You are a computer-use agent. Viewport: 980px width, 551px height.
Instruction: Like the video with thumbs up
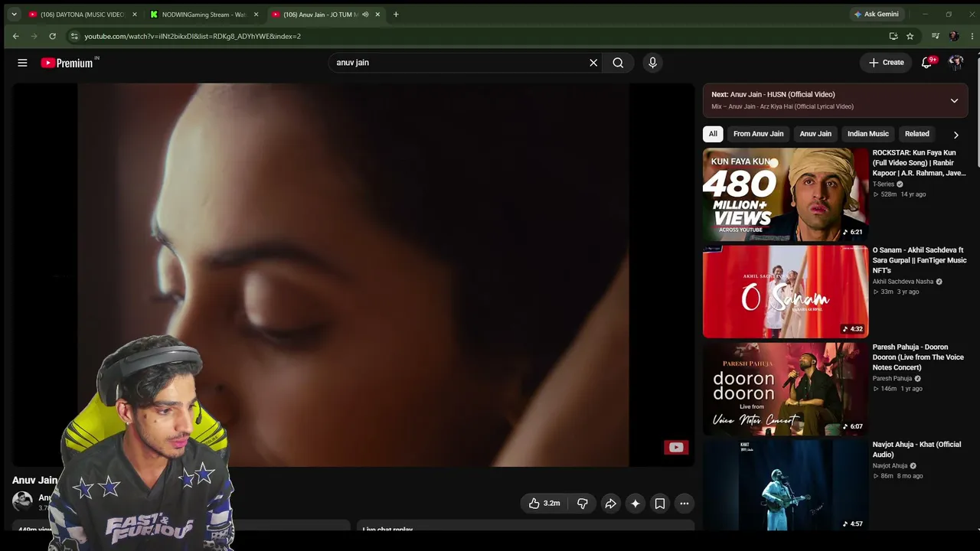coord(544,504)
